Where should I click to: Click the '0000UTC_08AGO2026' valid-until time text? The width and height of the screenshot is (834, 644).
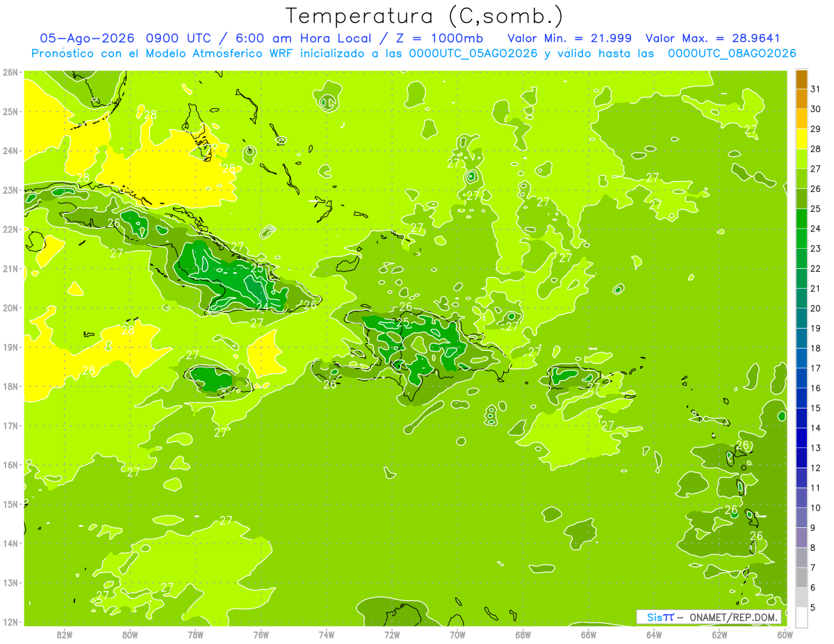coord(732,53)
